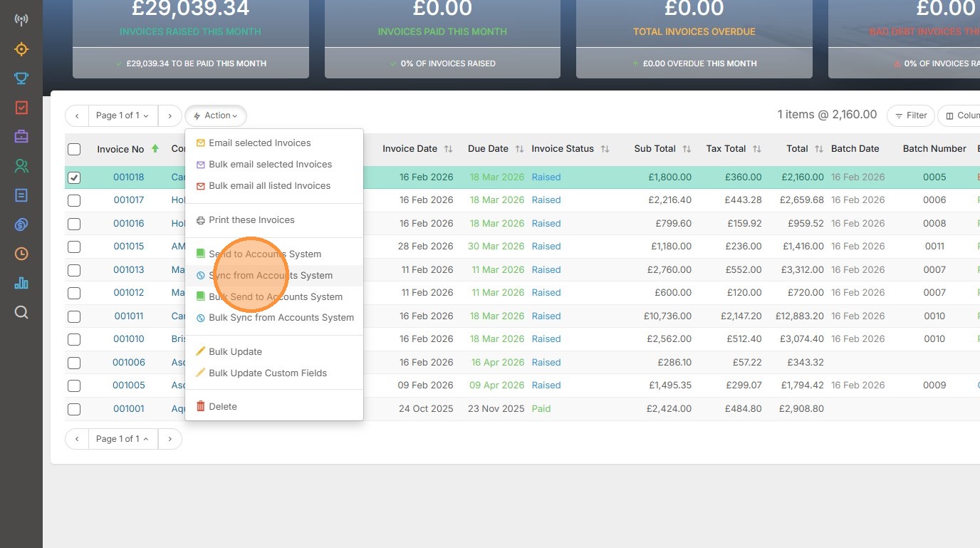Open the coin finance sidebar icon
The width and height of the screenshot is (980, 548).
click(x=21, y=224)
